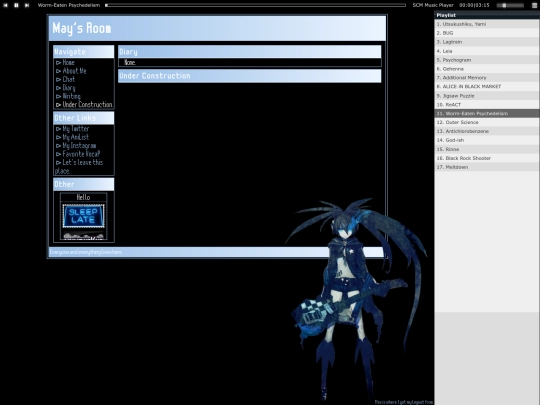Select highlighted Worm-Eaten Psychedelism playlist row
The image size is (540, 405).
coord(487,113)
